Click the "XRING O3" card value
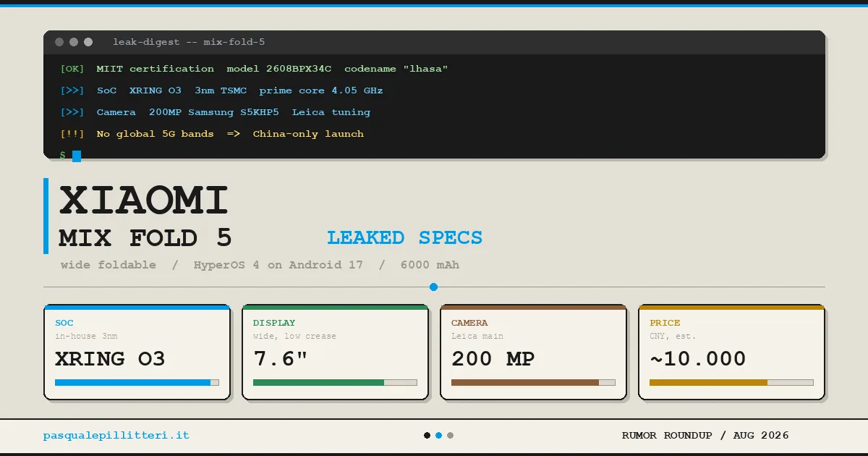The image size is (868, 456). (x=110, y=359)
